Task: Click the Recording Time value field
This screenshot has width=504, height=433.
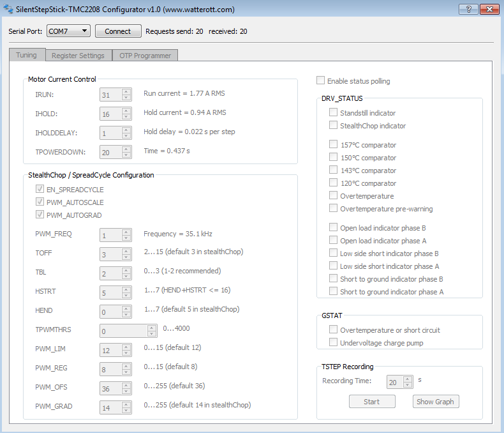Action: 395,382
